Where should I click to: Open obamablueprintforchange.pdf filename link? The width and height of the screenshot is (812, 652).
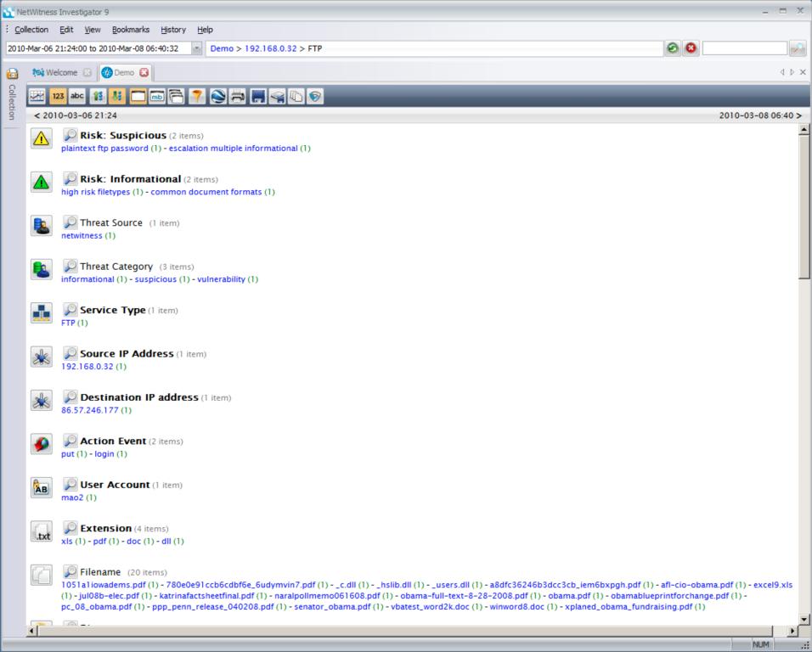[669, 596]
